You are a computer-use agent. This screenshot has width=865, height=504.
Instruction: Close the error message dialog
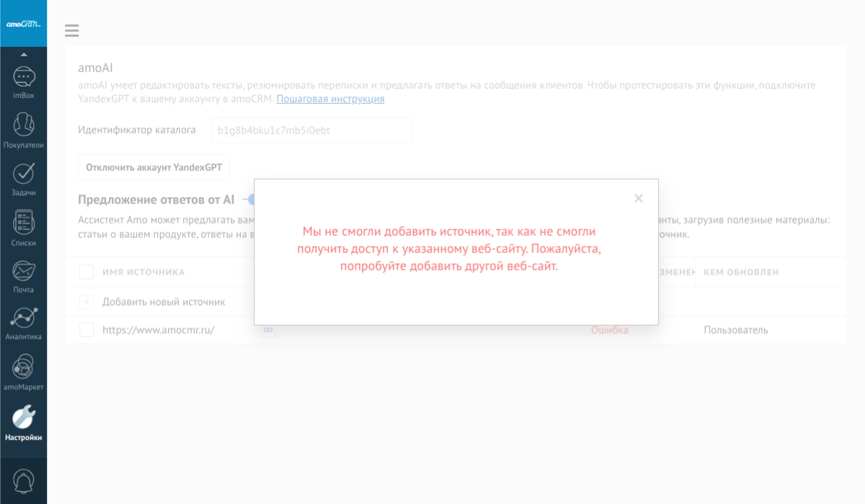(638, 198)
